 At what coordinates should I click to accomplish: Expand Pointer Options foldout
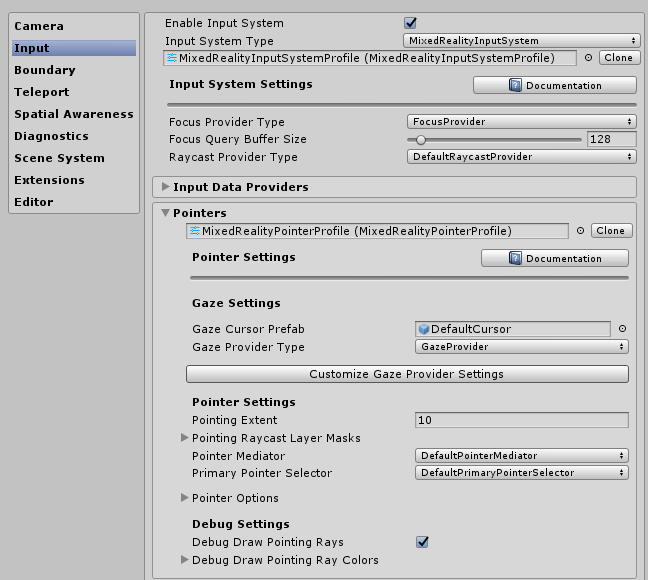[x=185, y=497]
